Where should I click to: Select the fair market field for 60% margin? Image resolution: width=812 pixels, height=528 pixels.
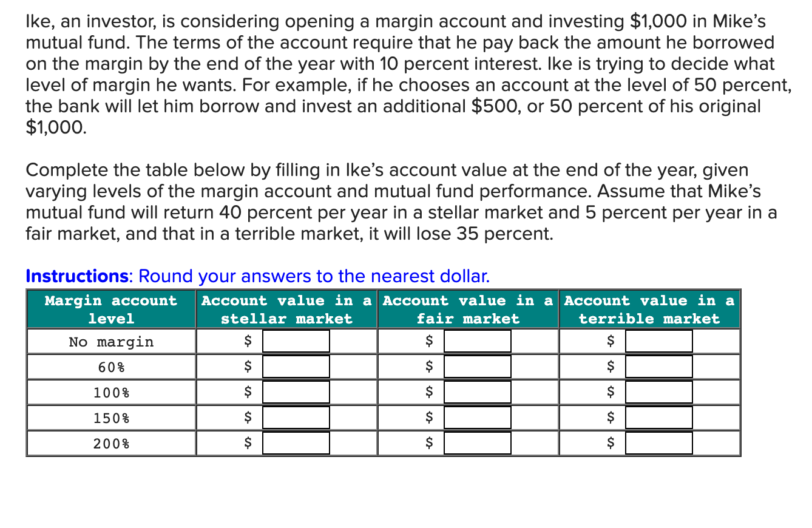point(478,367)
